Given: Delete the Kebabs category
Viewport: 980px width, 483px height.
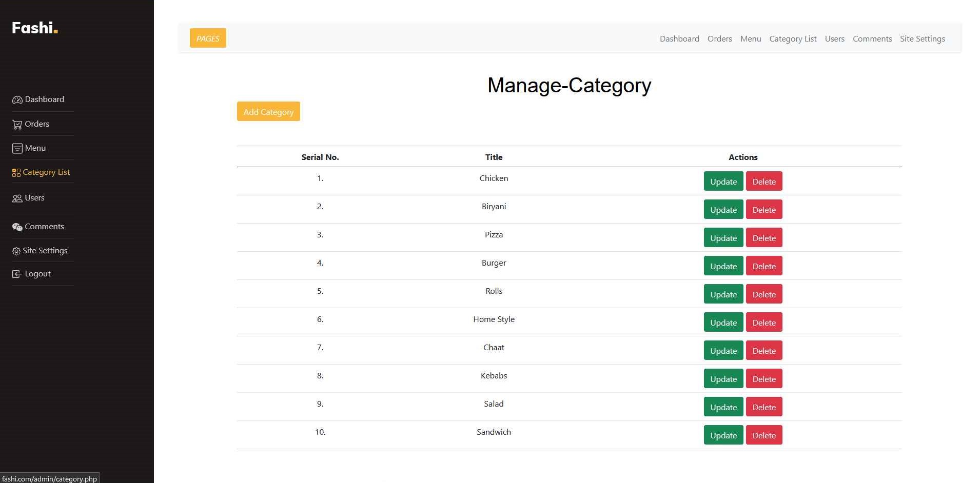Looking at the screenshot, I should click(763, 379).
